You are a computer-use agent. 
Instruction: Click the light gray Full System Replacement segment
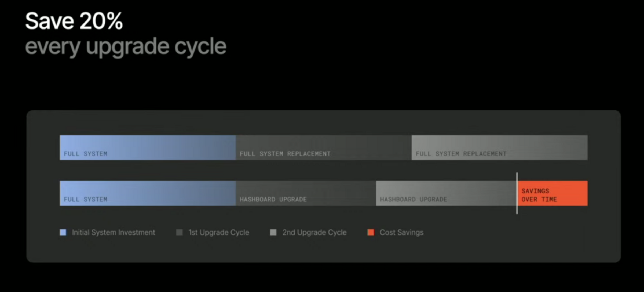click(x=499, y=145)
